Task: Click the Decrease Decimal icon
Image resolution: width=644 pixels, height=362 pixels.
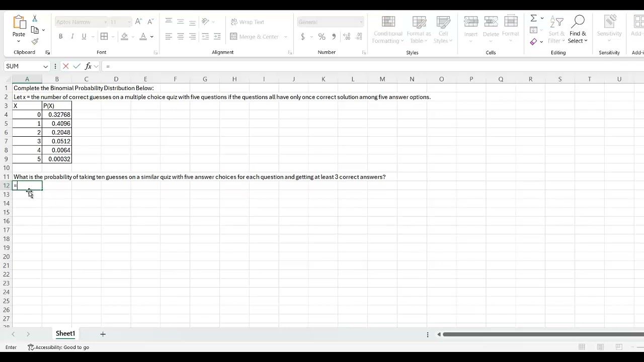Action: tap(359, 37)
